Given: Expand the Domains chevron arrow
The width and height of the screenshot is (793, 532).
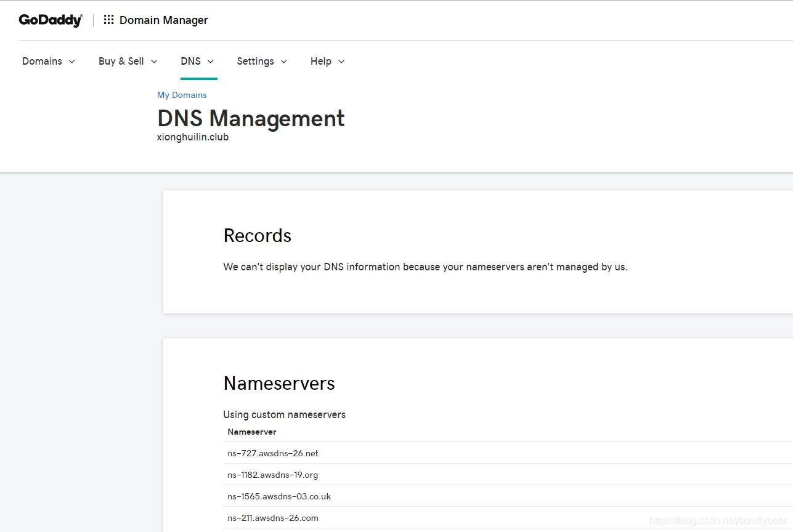Looking at the screenshot, I should 71,62.
